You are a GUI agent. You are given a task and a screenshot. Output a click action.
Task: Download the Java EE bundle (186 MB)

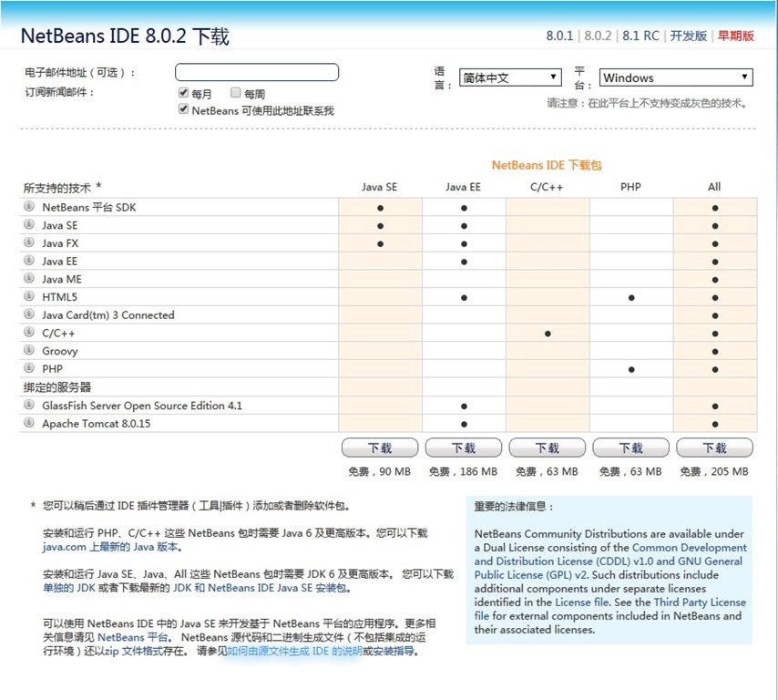point(464,448)
